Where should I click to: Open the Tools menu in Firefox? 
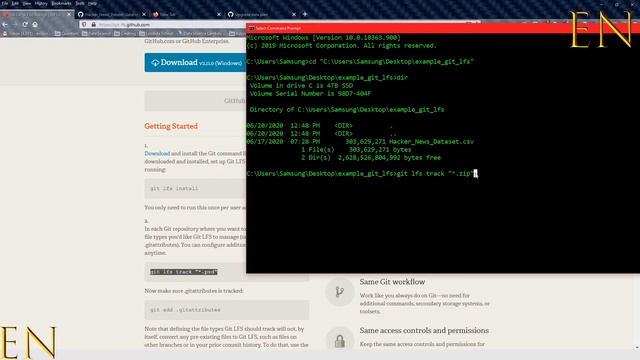pyautogui.click(x=80, y=3)
